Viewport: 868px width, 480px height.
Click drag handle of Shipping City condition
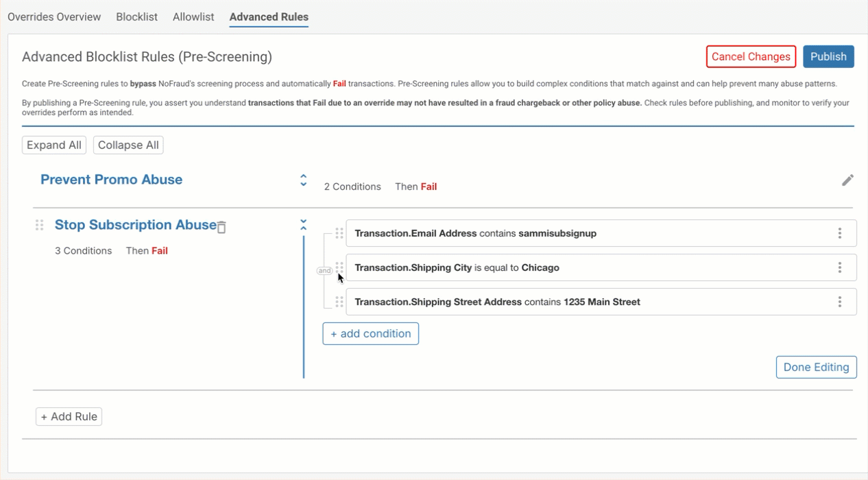[339, 267]
